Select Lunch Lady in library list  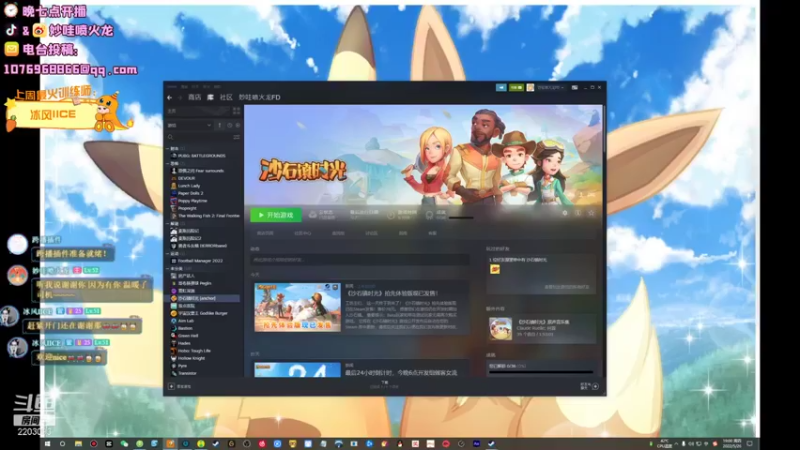[189, 186]
